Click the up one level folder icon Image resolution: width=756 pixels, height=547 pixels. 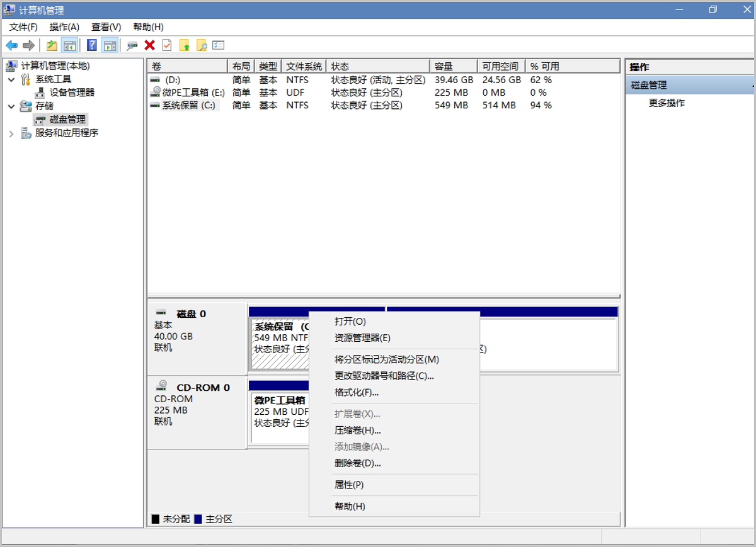52,45
